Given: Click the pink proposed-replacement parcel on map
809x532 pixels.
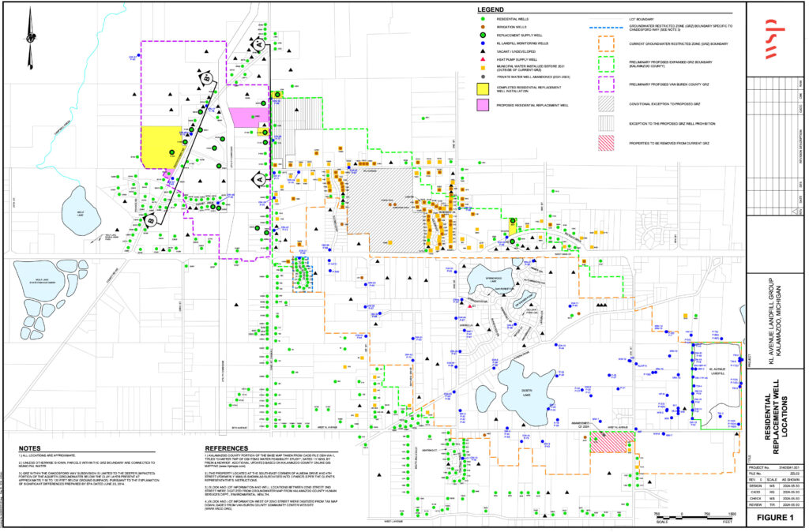Looking at the screenshot, I should (249, 117).
